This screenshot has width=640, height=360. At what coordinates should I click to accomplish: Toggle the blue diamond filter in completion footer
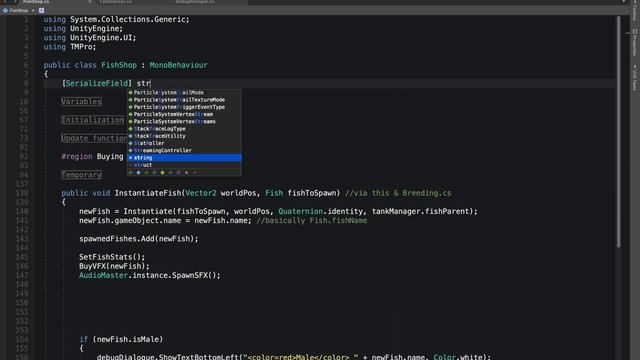[x=138, y=173]
